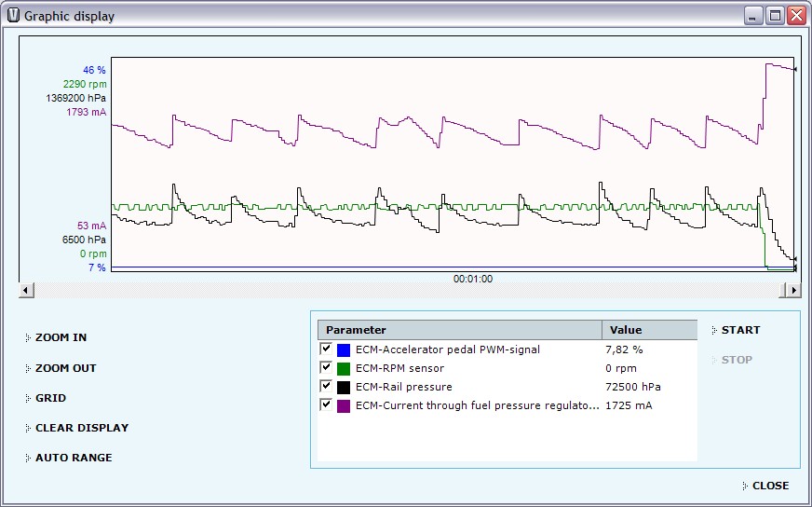Activate AUTO RANGE scaling

pyautogui.click(x=73, y=458)
